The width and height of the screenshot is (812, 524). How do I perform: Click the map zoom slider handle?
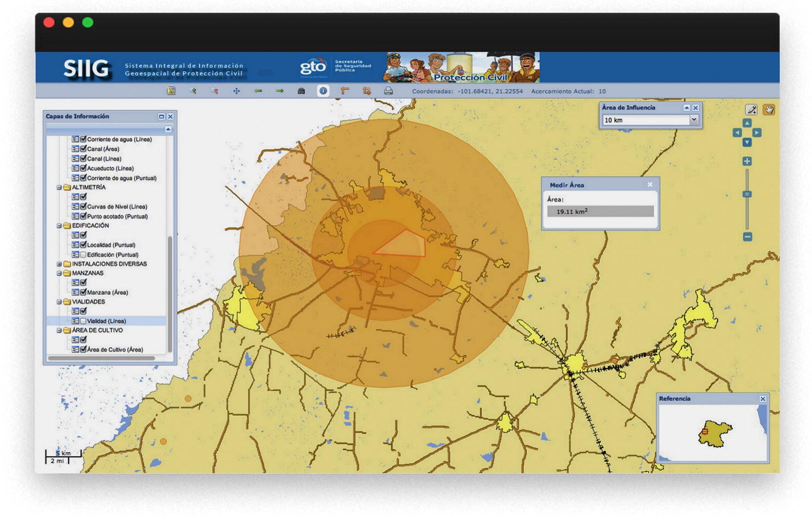pyautogui.click(x=747, y=194)
